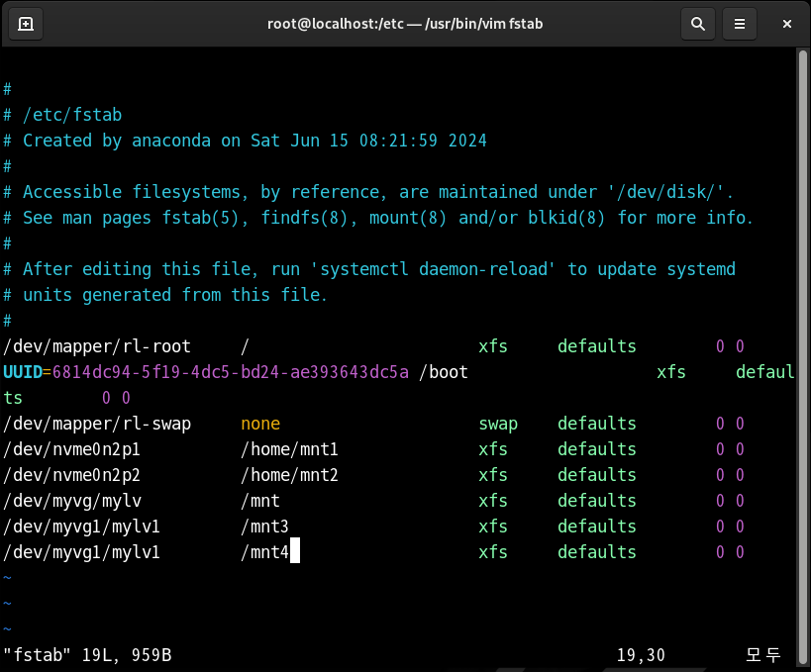Click the '모두' scroll indicator in status line
The width and height of the screenshot is (811, 672).
[762, 655]
